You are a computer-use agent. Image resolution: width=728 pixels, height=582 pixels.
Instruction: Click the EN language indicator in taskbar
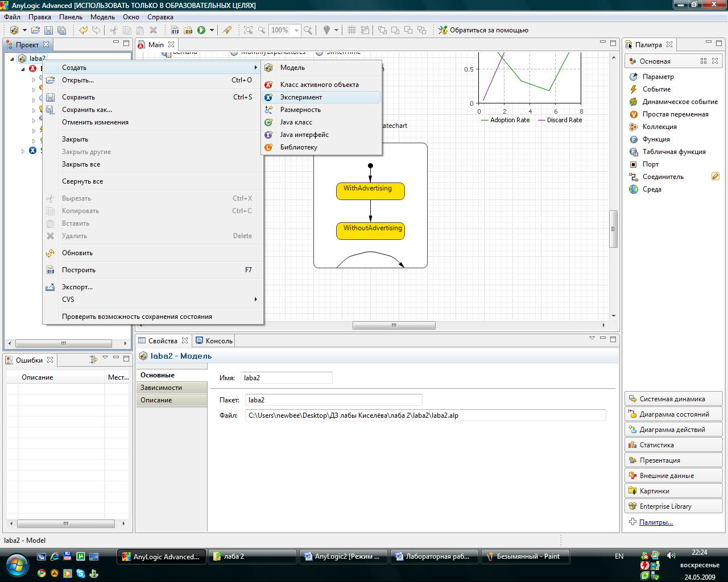[x=619, y=556]
